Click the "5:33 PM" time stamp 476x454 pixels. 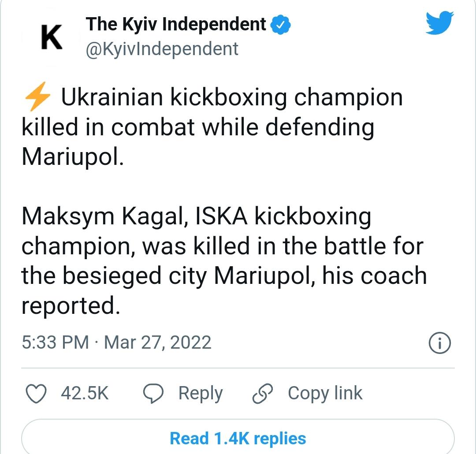55,343
